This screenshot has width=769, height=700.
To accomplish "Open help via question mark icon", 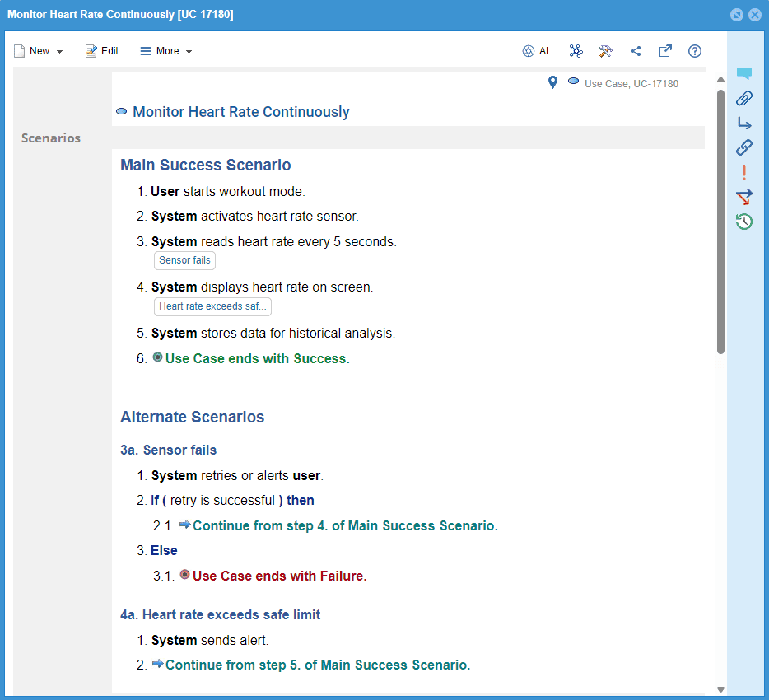I will 695,51.
